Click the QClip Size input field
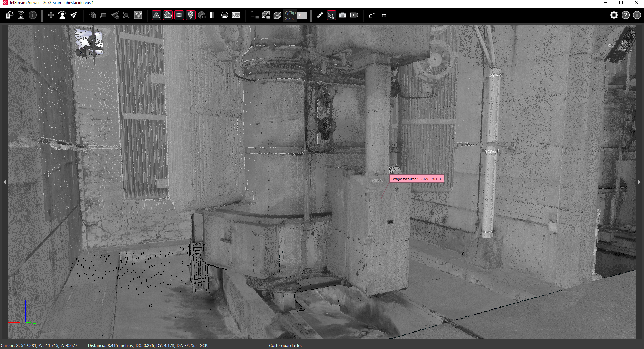Image resolution: width=644 pixels, height=349 pixels. click(302, 15)
